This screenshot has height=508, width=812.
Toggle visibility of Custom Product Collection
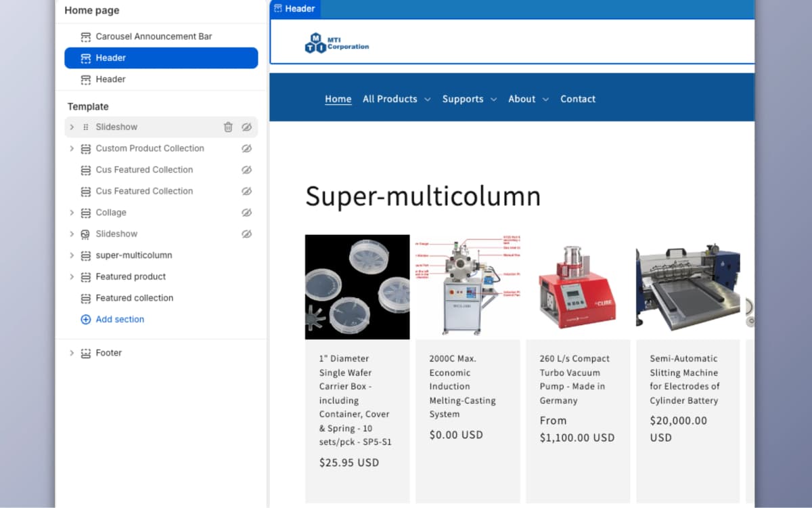coord(246,148)
